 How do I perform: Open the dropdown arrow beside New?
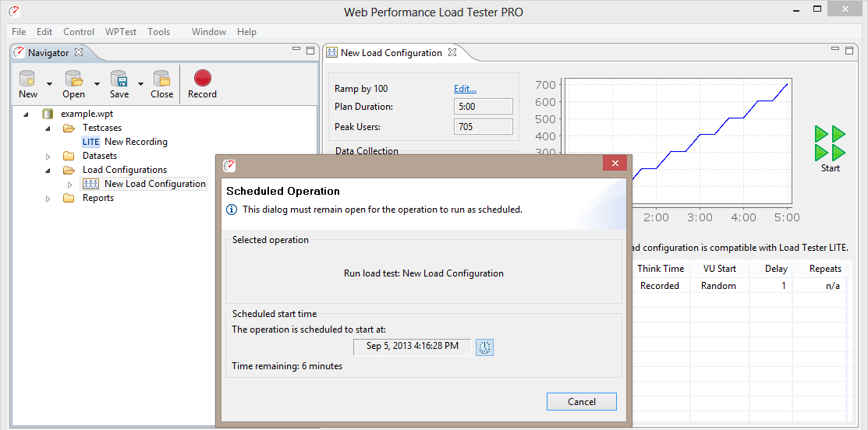point(49,84)
